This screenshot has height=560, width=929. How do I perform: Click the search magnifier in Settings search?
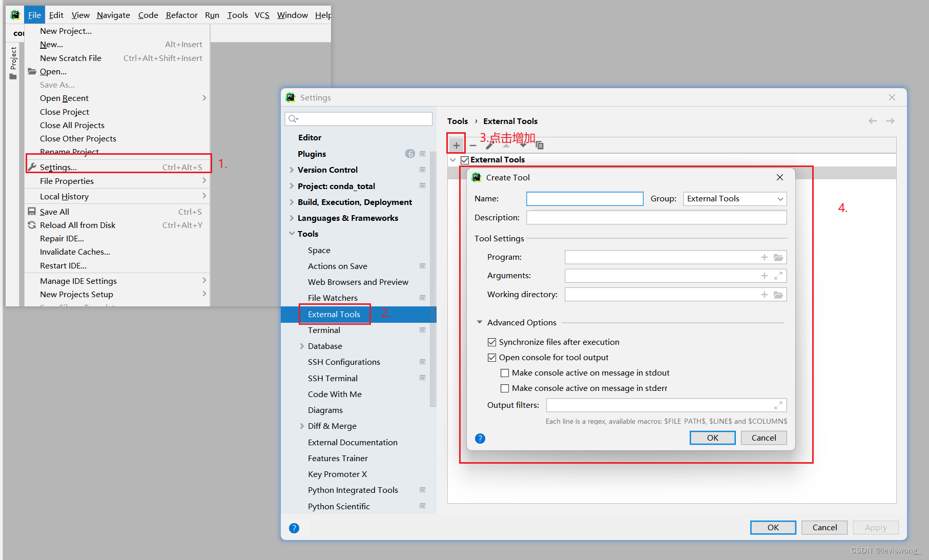click(293, 119)
